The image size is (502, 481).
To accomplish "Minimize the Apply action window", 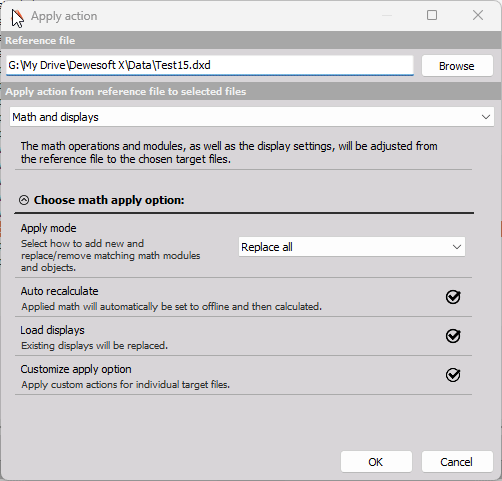I will tap(387, 15).
